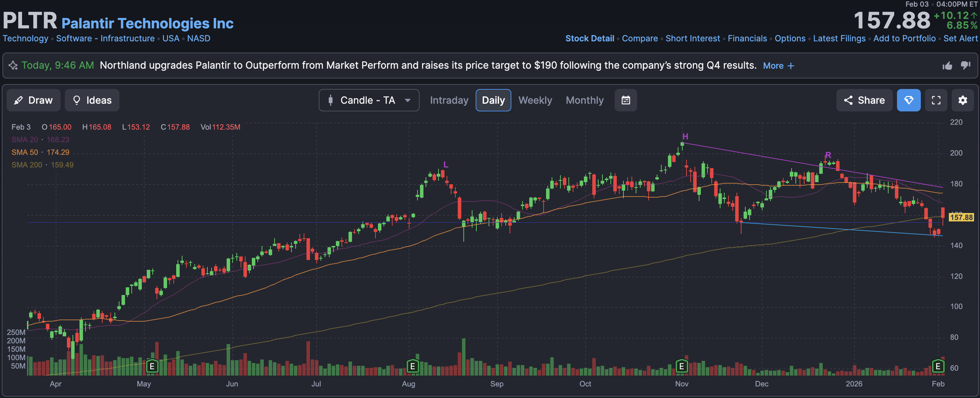This screenshot has height=398, width=980.
Task: Open the Share menu button
Action: click(864, 100)
